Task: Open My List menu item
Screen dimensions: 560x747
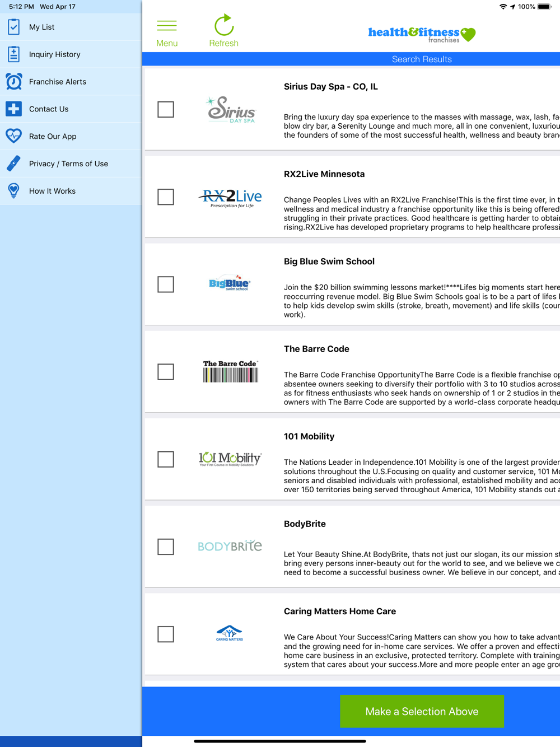Action: tap(71, 27)
